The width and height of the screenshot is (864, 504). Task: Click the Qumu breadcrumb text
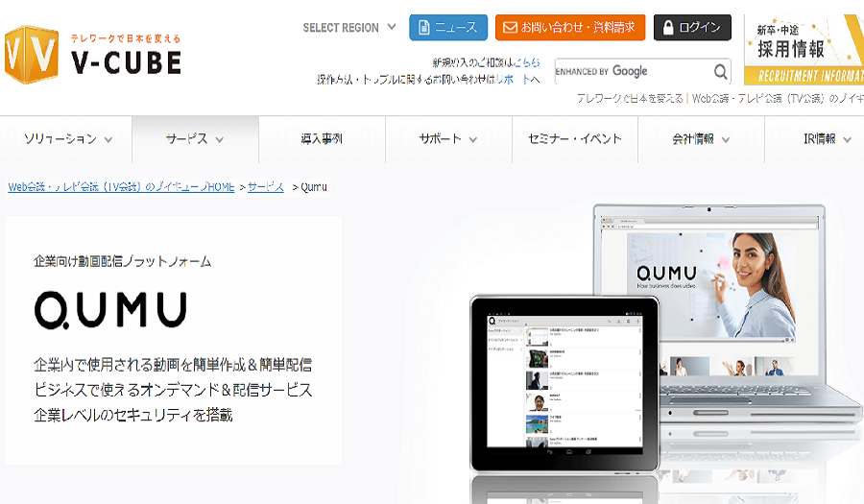pyautogui.click(x=314, y=187)
